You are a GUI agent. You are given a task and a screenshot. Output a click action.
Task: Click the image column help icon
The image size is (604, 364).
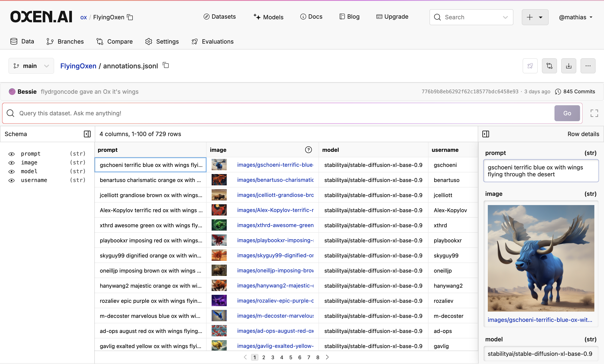[308, 150]
